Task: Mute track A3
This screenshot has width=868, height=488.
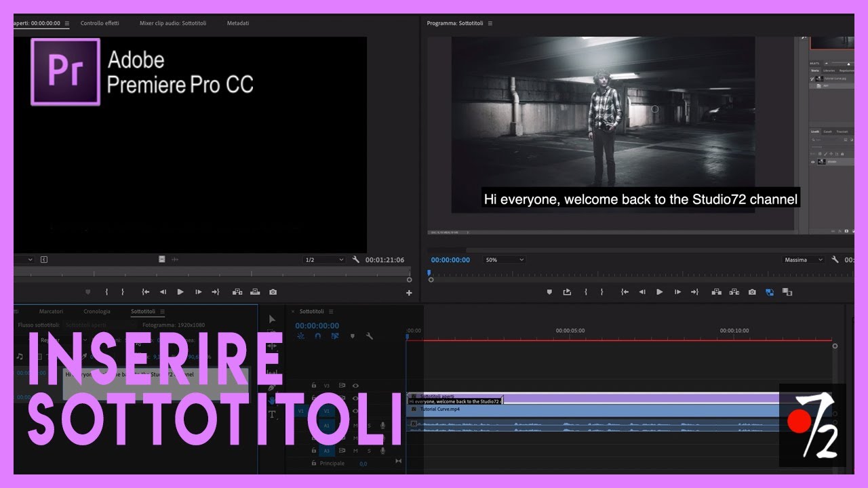Action: pyautogui.click(x=355, y=451)
